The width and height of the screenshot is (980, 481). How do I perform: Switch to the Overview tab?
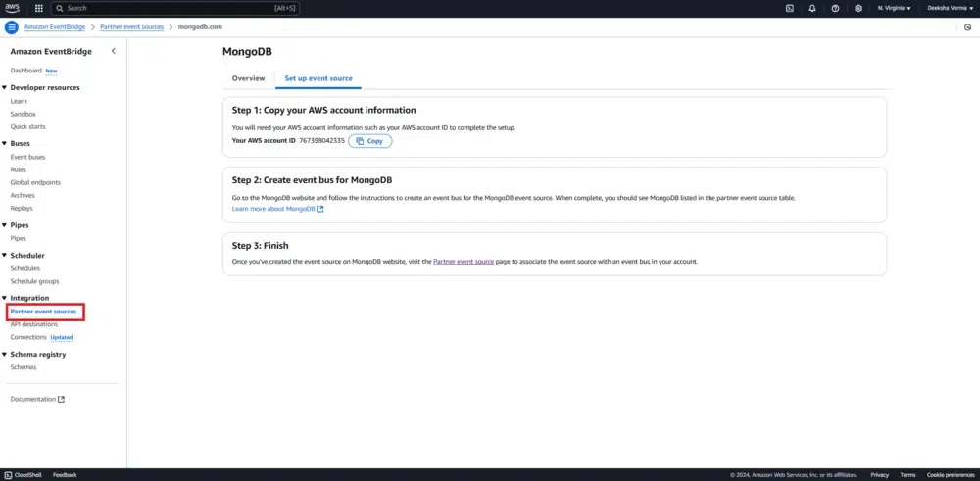(x=248, y=78)
